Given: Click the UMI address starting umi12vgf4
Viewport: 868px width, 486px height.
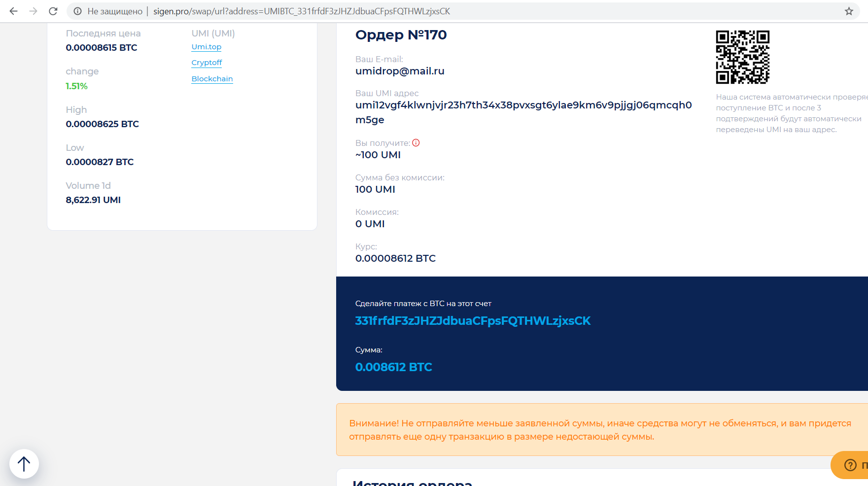Looking at the screenshot, I should tap(523, 112).
